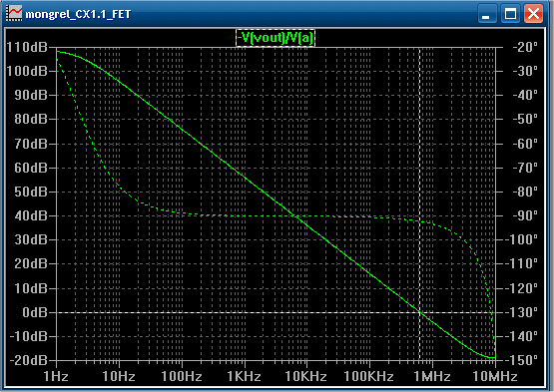
Task: Click the -60° phase axis label
Action: click(x=525, y=144)
